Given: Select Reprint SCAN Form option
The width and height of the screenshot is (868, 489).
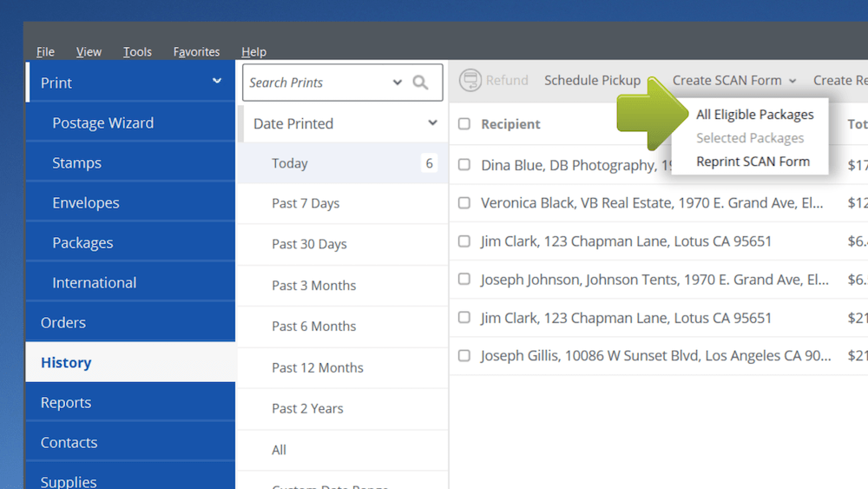Looking at the screenshot, I should 753,162.
